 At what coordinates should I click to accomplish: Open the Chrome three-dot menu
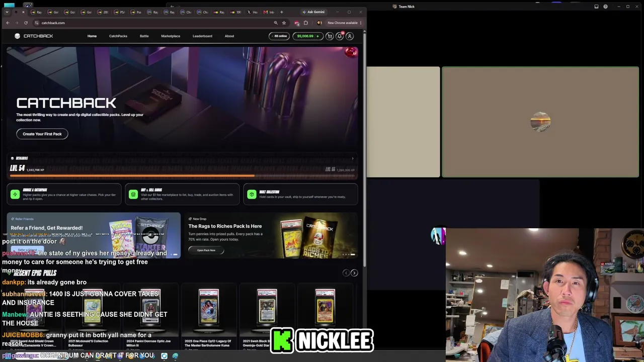[x=361, y=23]
